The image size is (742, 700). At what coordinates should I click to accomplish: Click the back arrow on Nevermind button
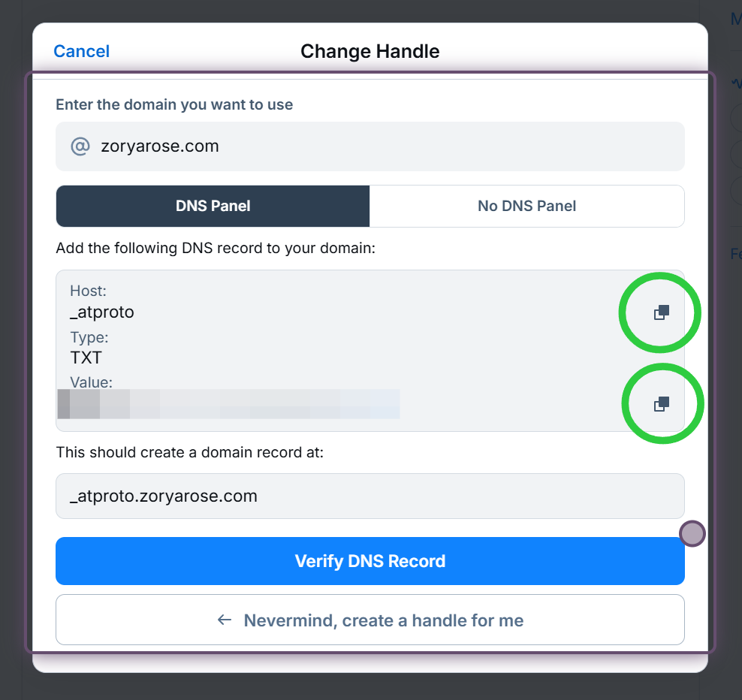tap(224, 620)
